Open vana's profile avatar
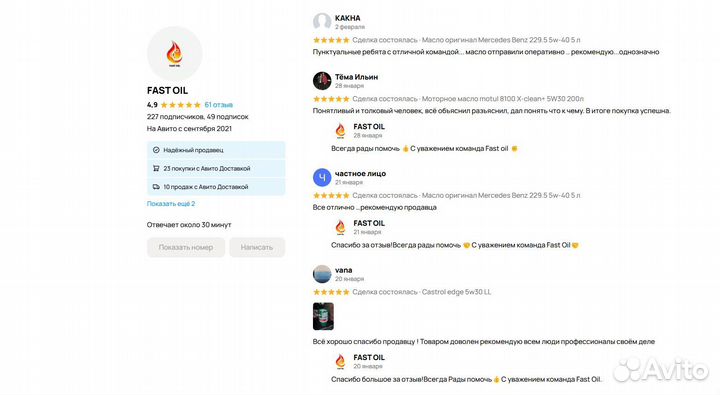The width and height of the screenshot is (720, 395). (322, 274)
